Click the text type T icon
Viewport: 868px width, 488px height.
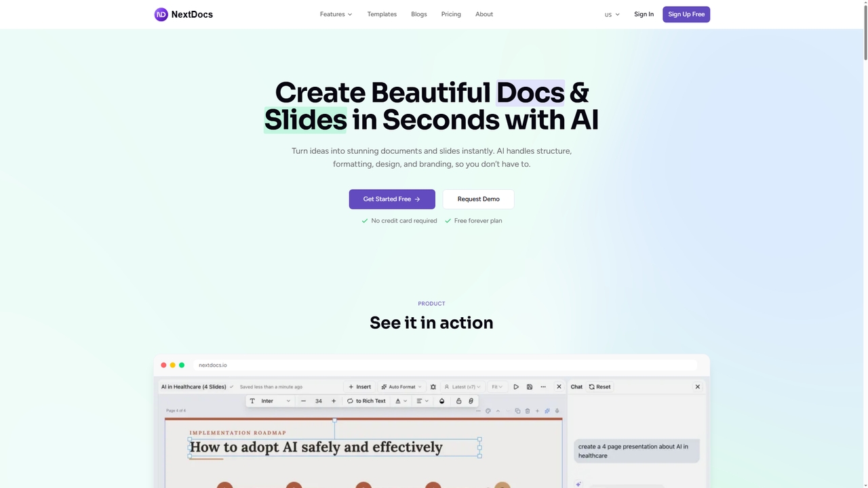pyautogui.click(x=252, y=401)
